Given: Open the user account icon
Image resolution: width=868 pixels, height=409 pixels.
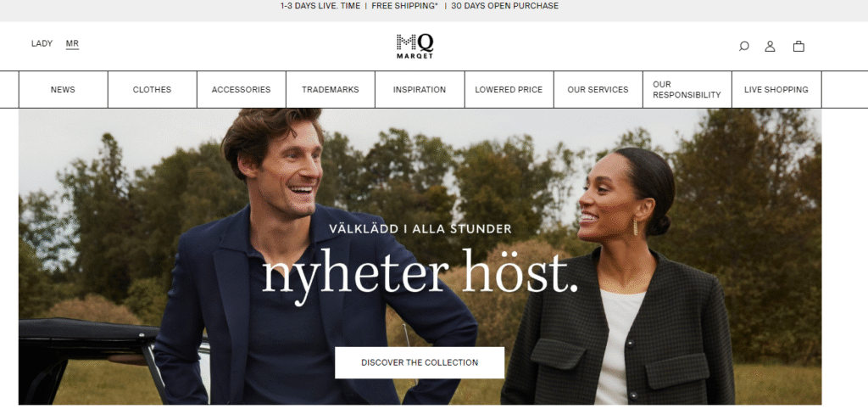Looking at the screenshot, I should click(x=770, y=47).
